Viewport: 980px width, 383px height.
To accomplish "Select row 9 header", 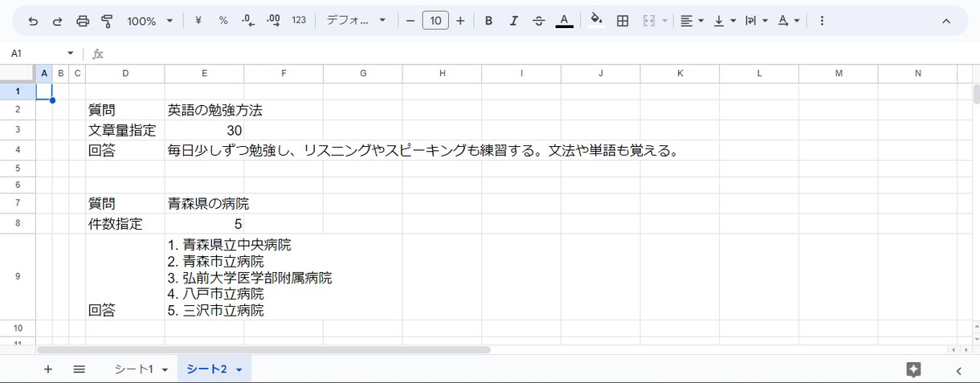I will click(18, 276).
